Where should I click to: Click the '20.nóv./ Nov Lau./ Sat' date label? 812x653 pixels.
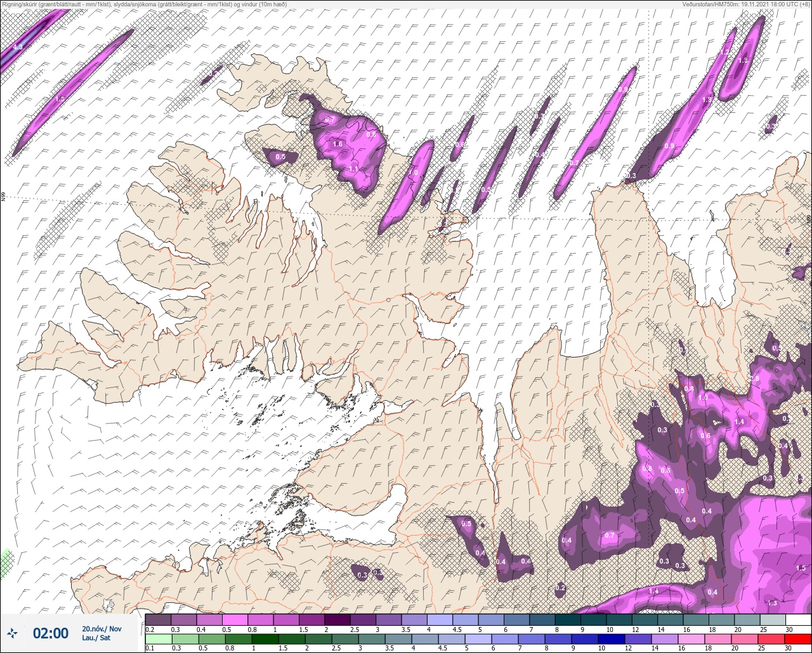(101, 633)
